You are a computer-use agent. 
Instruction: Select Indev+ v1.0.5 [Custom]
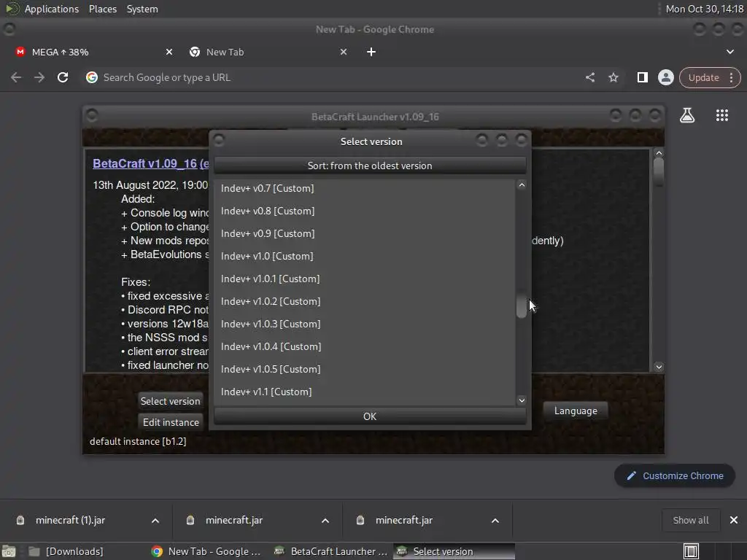click(365, 370)
